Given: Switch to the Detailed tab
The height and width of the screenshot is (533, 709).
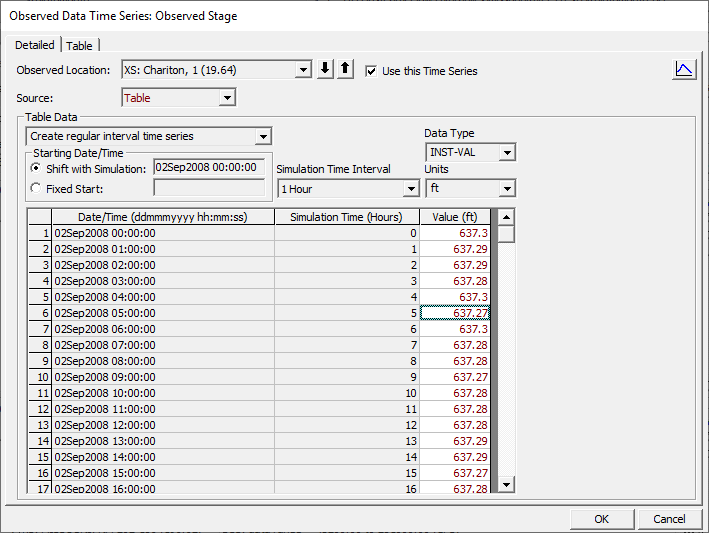Looking at the screenshot, I should point(35,45).
